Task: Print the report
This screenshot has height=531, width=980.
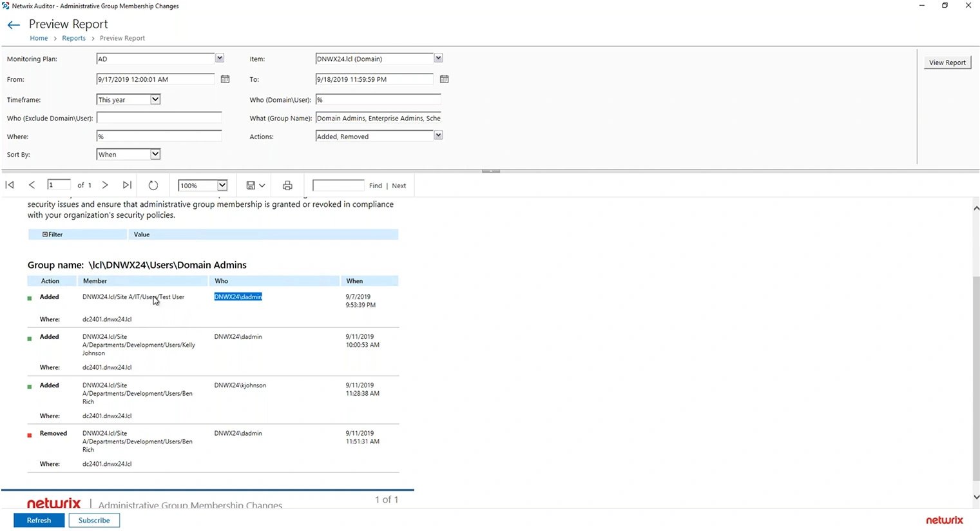Action: coord(287,185)
